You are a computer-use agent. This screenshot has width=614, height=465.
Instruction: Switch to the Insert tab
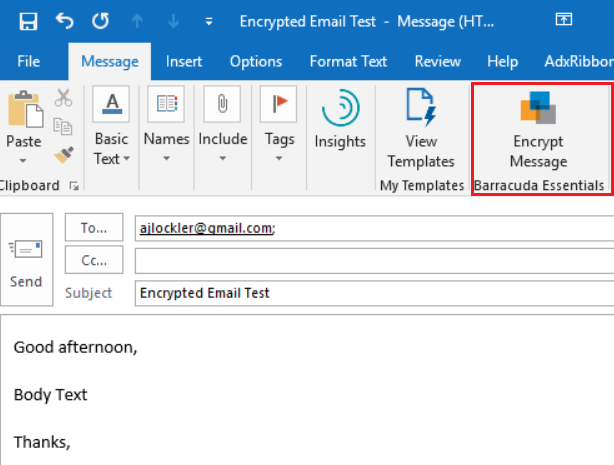(x=184, y=61)
